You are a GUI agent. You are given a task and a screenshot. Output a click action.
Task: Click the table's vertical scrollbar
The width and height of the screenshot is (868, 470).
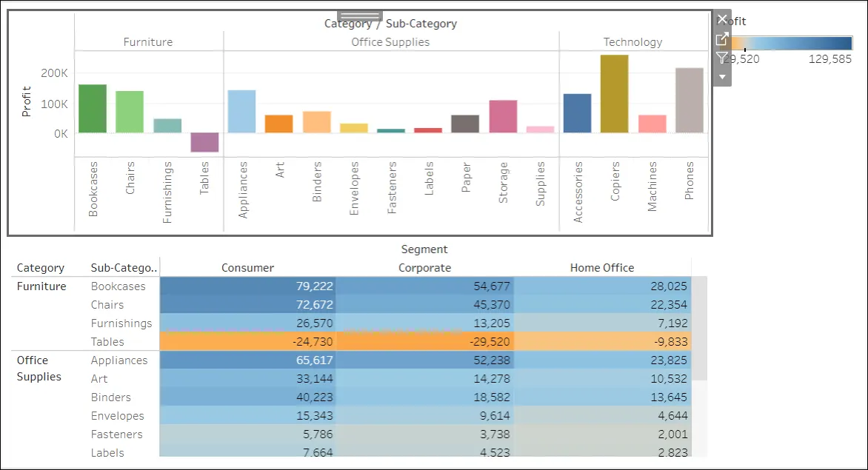(700, 328)
